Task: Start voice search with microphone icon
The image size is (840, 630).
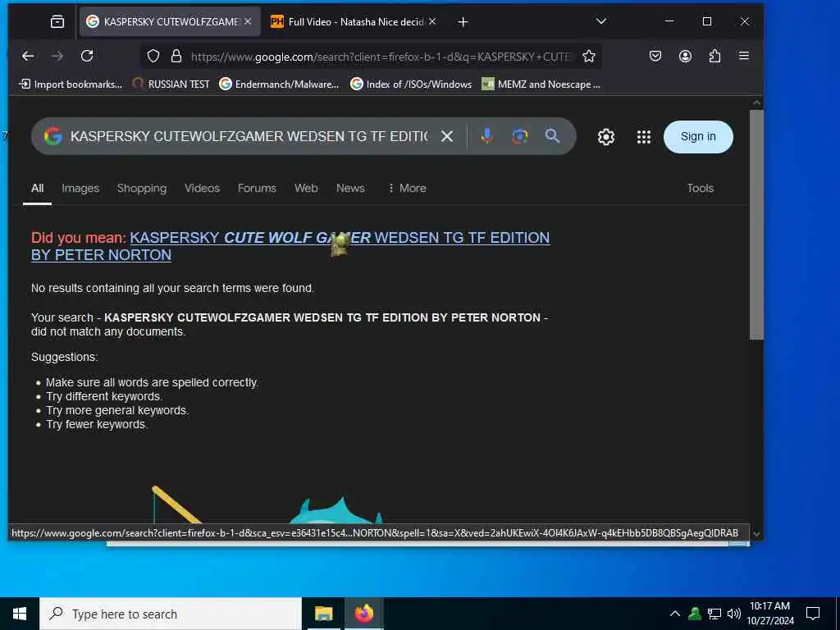Action: (x=487, y=136)
